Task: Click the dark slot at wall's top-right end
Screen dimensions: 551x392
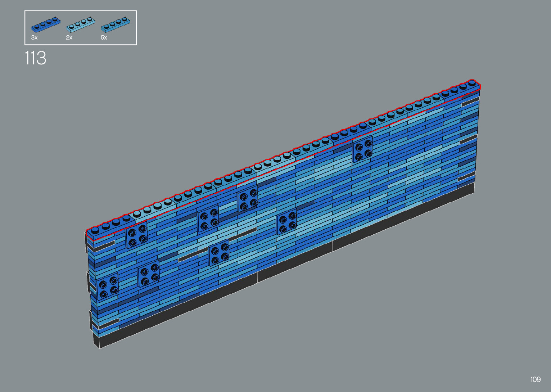Action: tap(470, 101)
